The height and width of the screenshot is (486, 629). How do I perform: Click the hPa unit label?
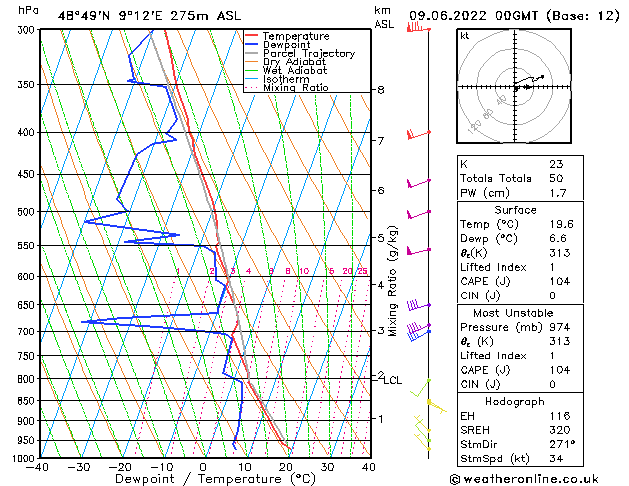coord(28,10)
